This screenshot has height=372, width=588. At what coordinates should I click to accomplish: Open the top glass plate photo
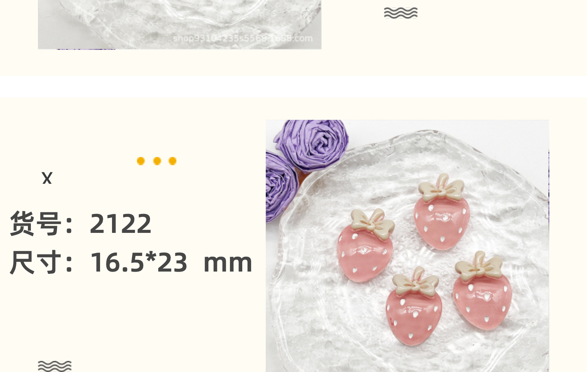click(179, 25)
